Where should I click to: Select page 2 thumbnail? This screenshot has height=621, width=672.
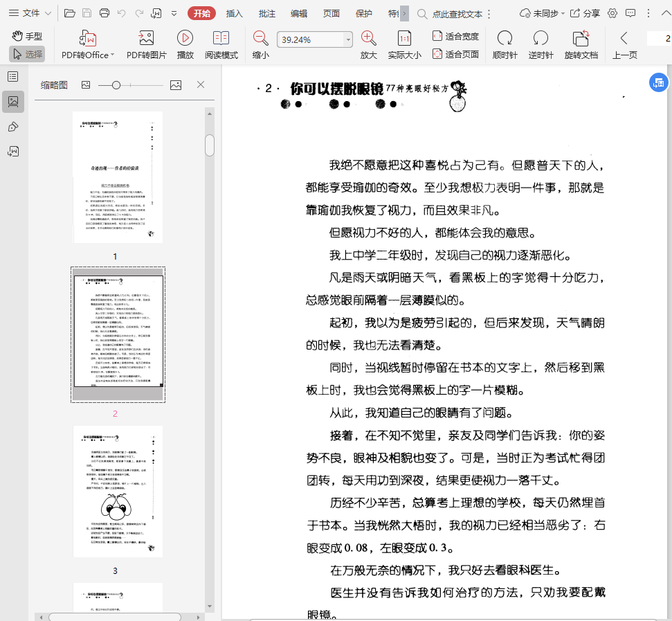click(x=118, y=334)
